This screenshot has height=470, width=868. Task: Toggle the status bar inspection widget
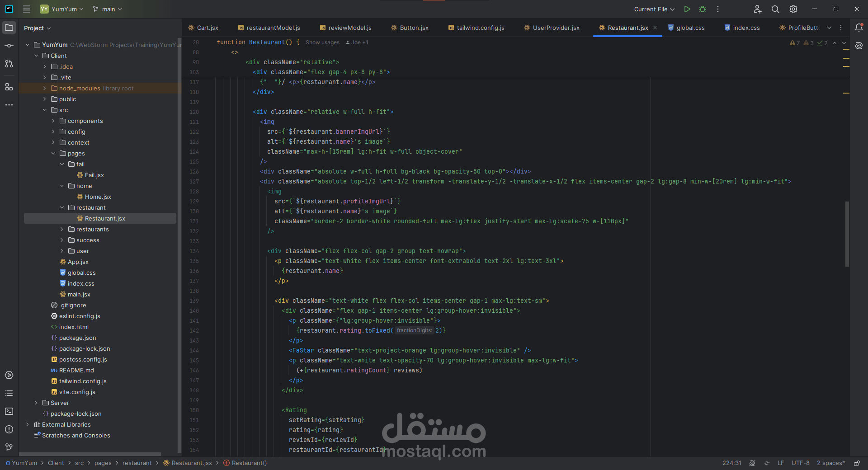[752, 463]
